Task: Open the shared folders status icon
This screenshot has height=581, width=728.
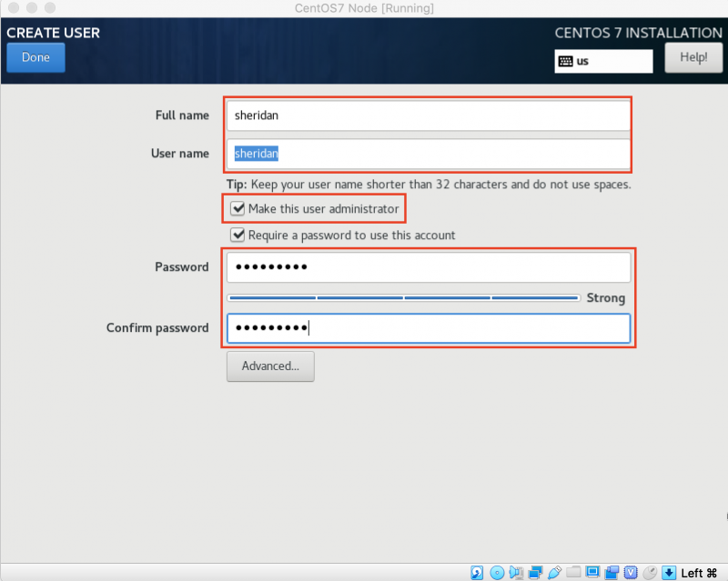Action: point(573,572)
